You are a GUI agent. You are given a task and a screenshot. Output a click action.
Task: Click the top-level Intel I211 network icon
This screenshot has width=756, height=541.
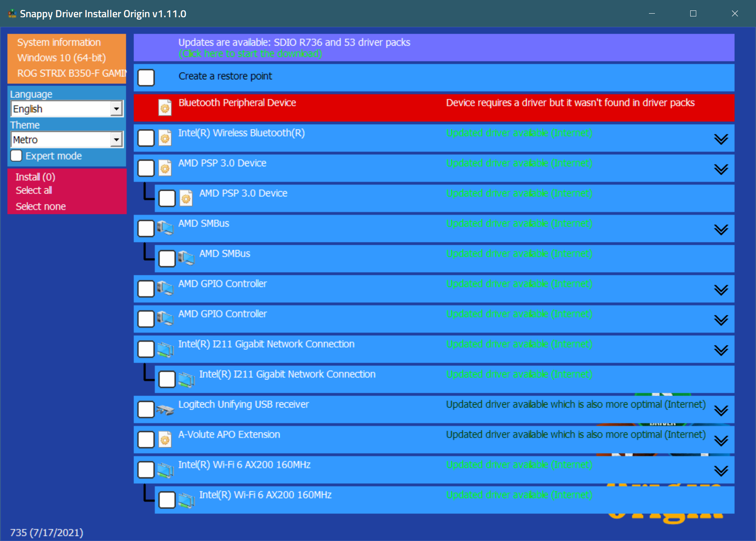point(165,349)
